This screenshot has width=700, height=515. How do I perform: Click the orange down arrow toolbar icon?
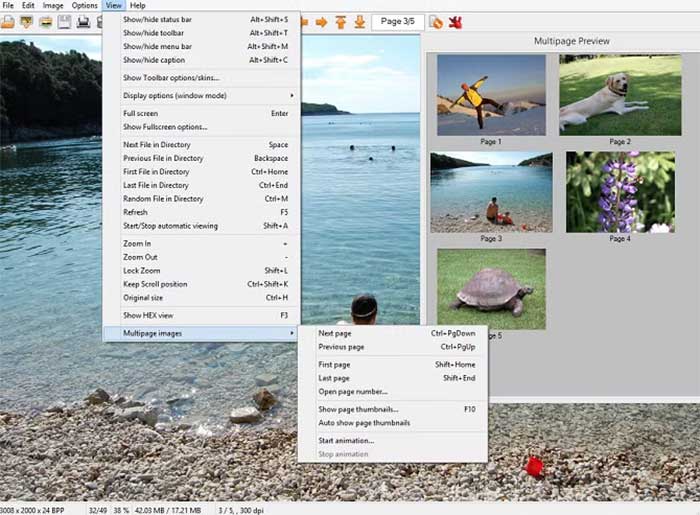[x=359, y=21]
